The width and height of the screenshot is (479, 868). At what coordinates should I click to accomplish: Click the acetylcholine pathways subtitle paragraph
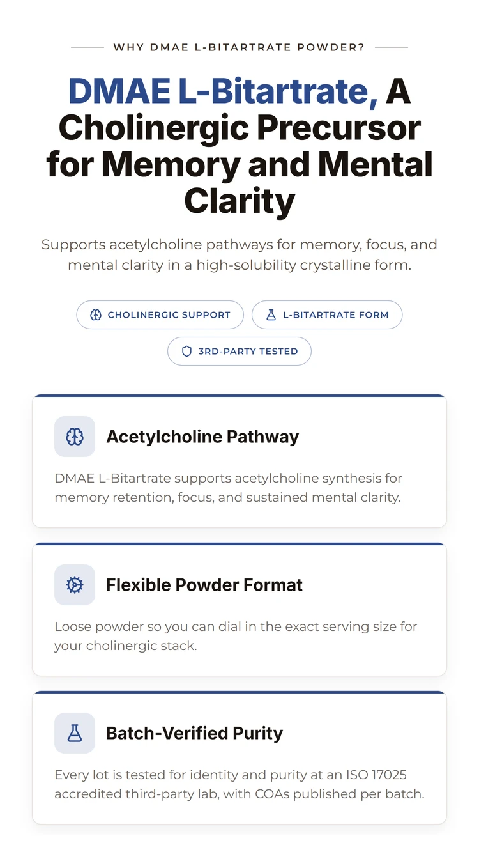point(240,254)
